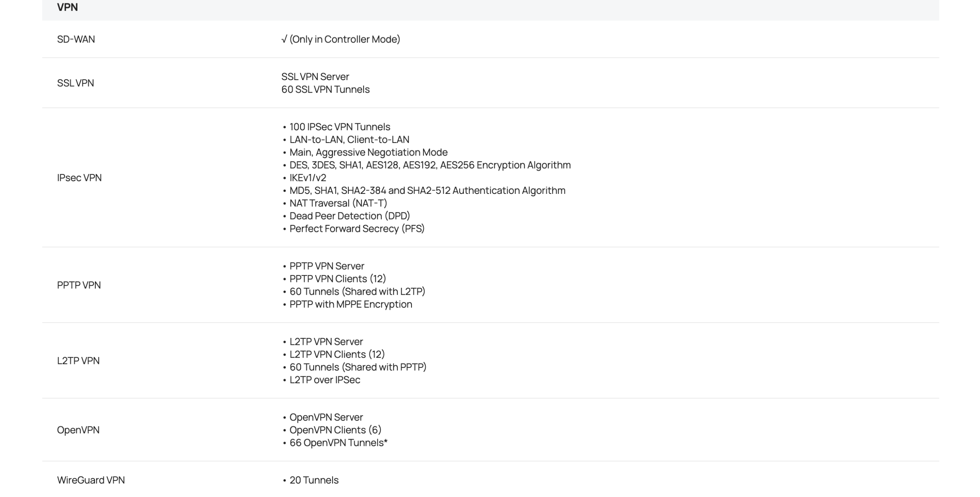This screenshot has width=980, height=497.
Task: Click 'Perfect Forward Secrecy (PFS)' line
Action: [357, 228]
